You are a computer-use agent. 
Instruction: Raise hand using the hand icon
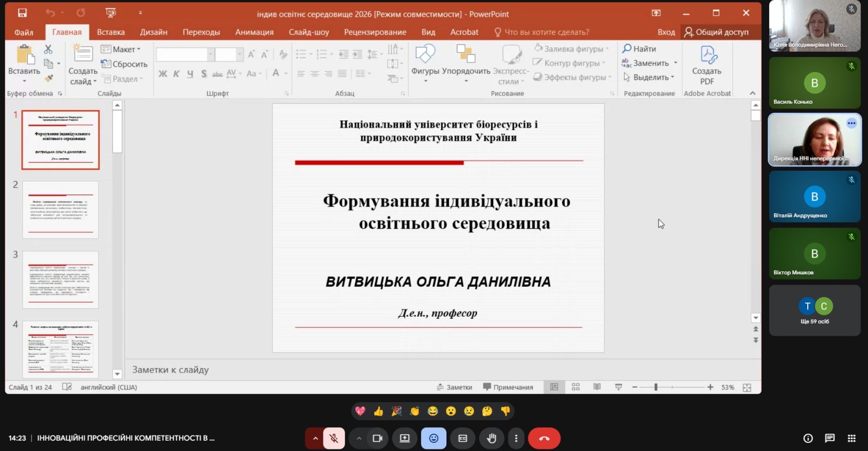click(492, 438)
